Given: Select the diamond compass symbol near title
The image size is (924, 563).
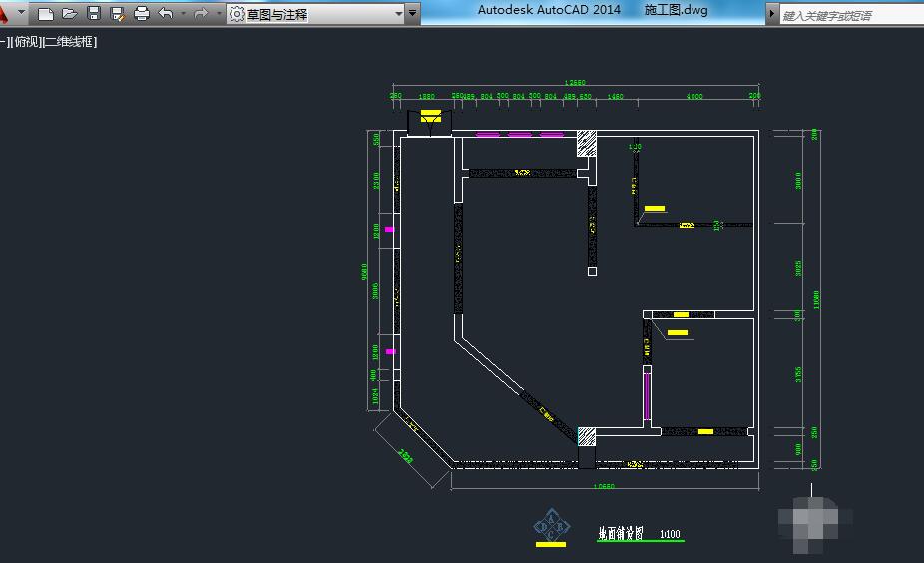Looking at the screenshot, I should coord(551,524).
